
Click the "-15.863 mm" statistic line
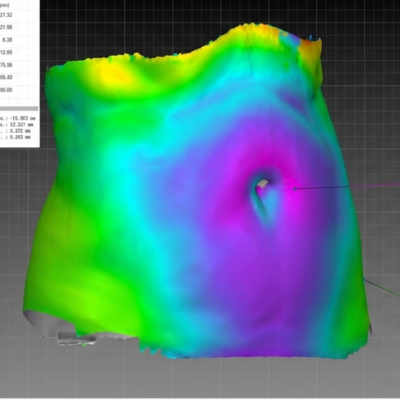18,118
